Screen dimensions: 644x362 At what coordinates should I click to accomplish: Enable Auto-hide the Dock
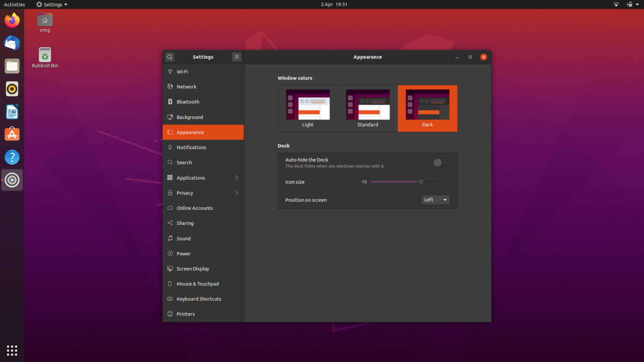[x=441, y=163]
